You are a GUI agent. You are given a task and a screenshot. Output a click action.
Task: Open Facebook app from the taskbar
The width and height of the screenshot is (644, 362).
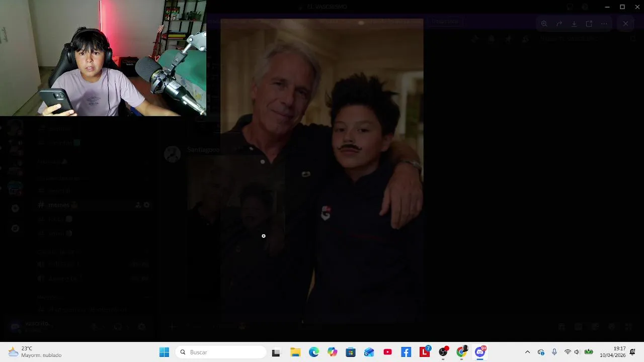[x=406, y=352]
